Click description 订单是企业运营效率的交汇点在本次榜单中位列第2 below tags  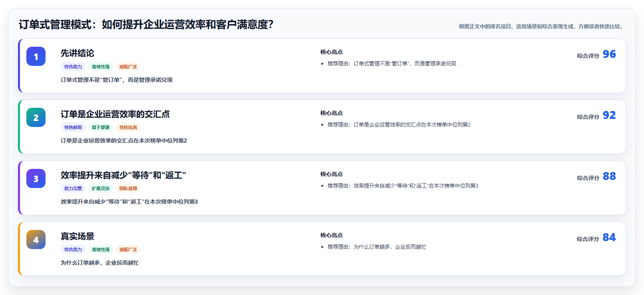point(124,141)
